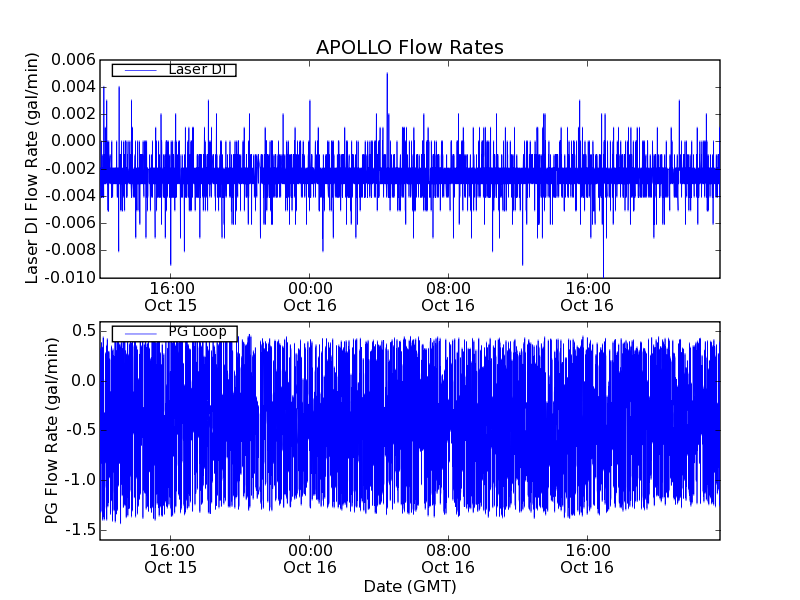Click the blue line sample in Laser DI legend

(x=137, y=70)
